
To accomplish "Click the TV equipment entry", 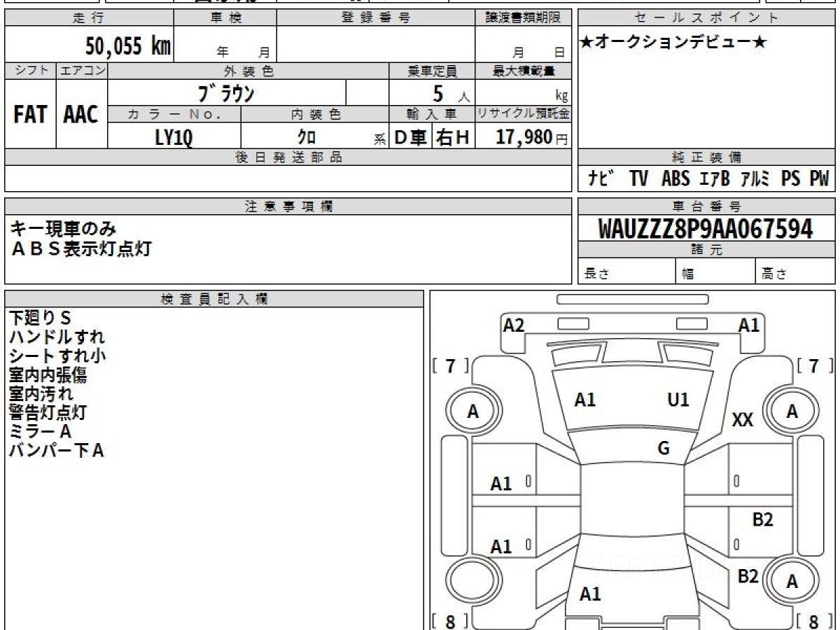I will coord(638,178).
